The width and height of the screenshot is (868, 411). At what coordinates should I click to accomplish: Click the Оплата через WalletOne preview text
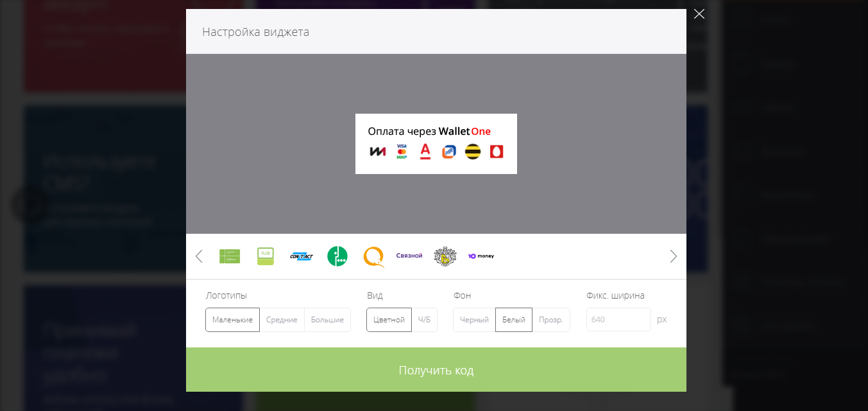429,132
